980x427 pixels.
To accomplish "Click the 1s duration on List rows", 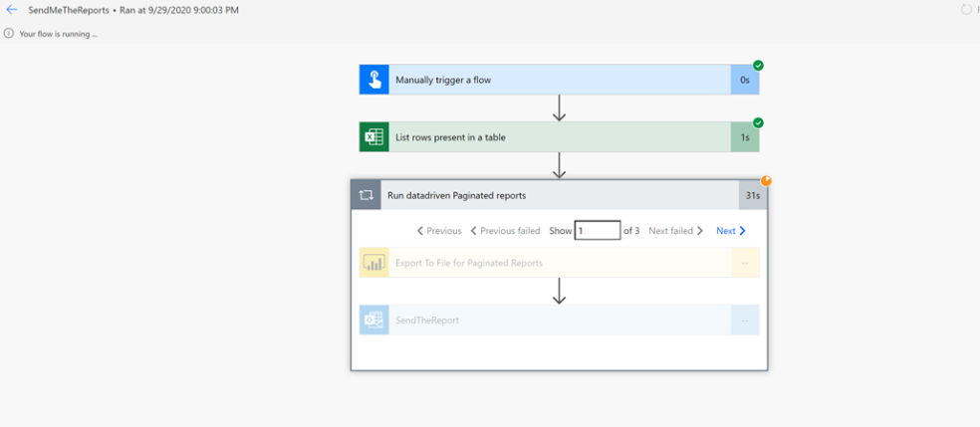I will [745, 137].
